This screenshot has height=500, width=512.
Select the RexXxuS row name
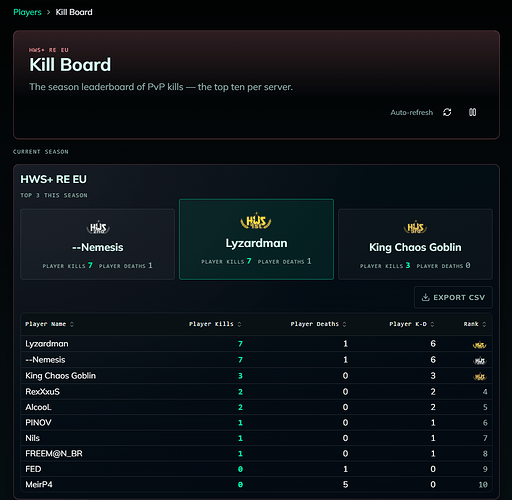pyautogui.click(x=43, y=392)
